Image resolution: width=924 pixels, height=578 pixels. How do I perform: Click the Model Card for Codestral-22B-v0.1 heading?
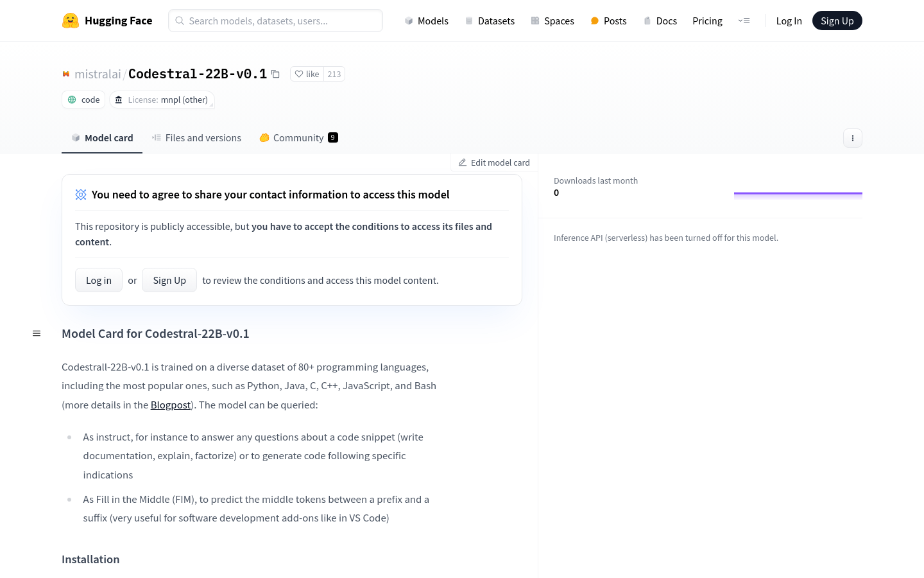(155, 333)
